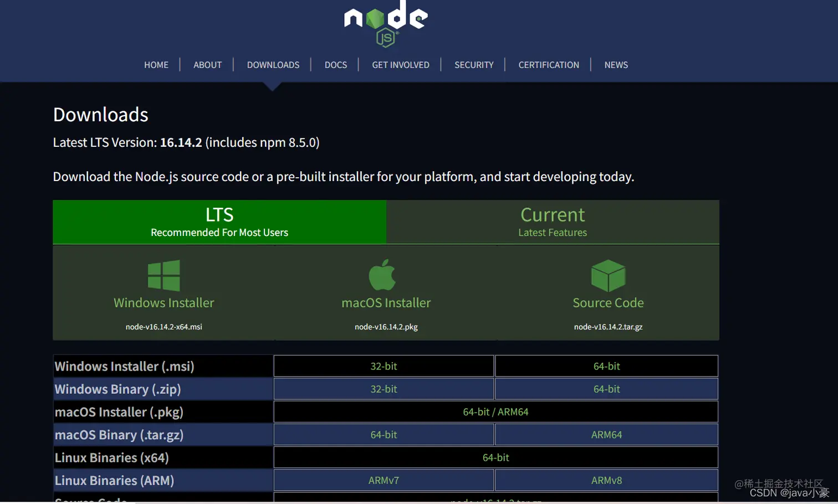Click the Windows Installer label
Screen dimensions: 838x504
tap(164, 303)
